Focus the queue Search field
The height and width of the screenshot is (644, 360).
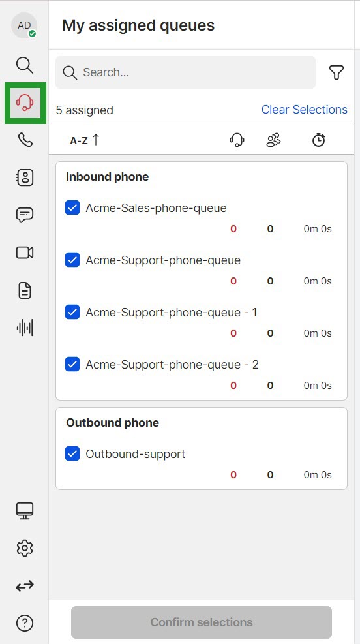click(185, 72)
